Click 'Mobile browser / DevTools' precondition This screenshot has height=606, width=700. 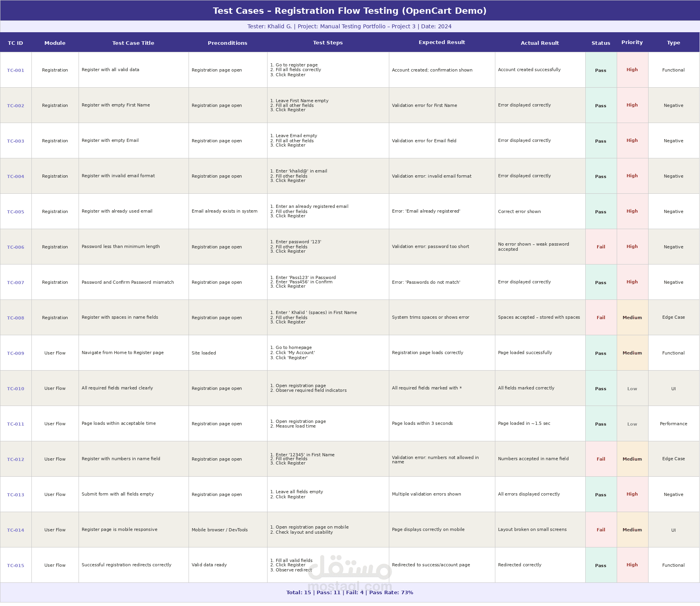click(220, 530)
